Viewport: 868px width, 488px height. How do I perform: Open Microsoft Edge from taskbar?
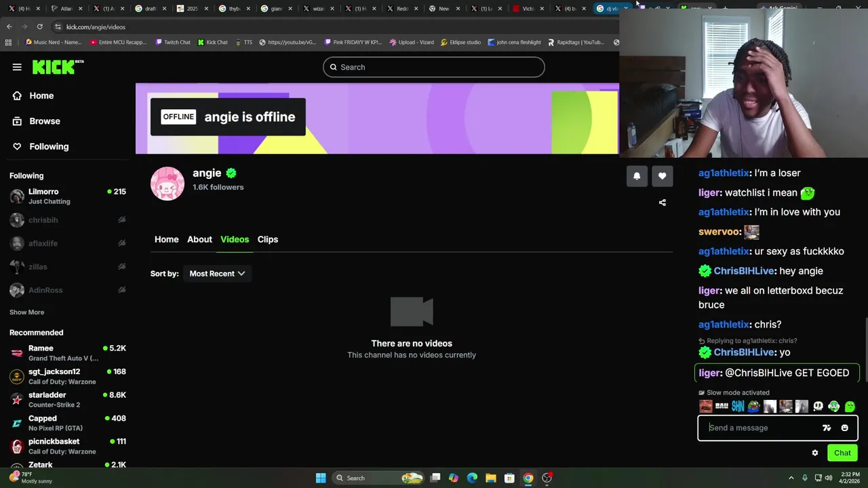click(472, 478)
